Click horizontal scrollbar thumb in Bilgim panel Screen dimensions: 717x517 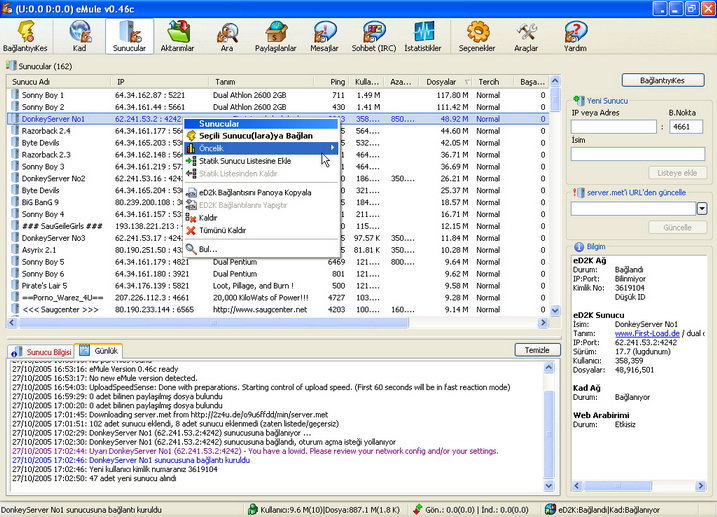click(618, 485)
